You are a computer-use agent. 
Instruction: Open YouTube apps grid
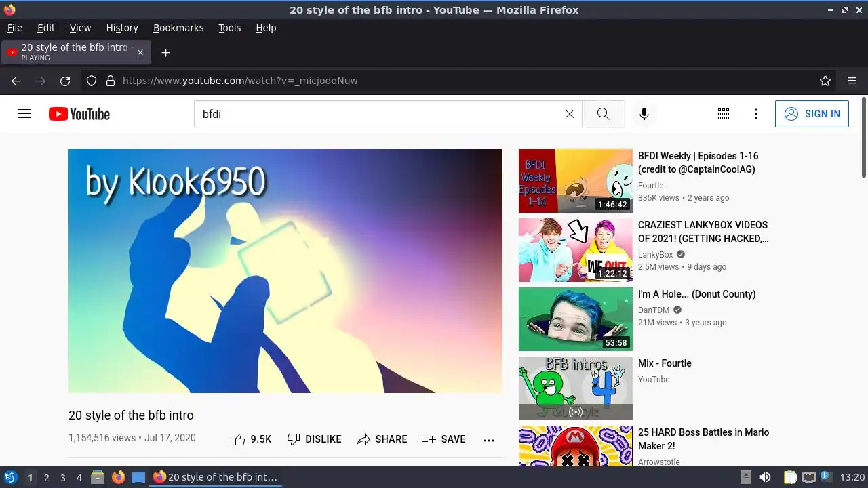724,114
